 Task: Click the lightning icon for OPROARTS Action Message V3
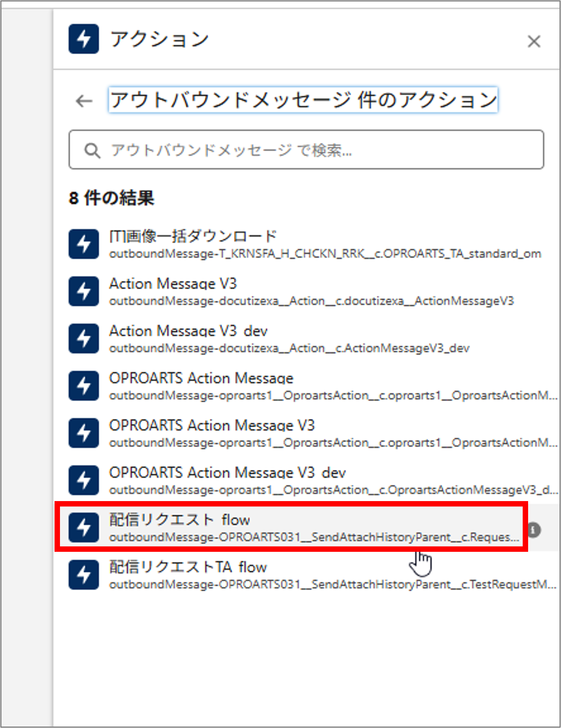(x=84, y=433)
